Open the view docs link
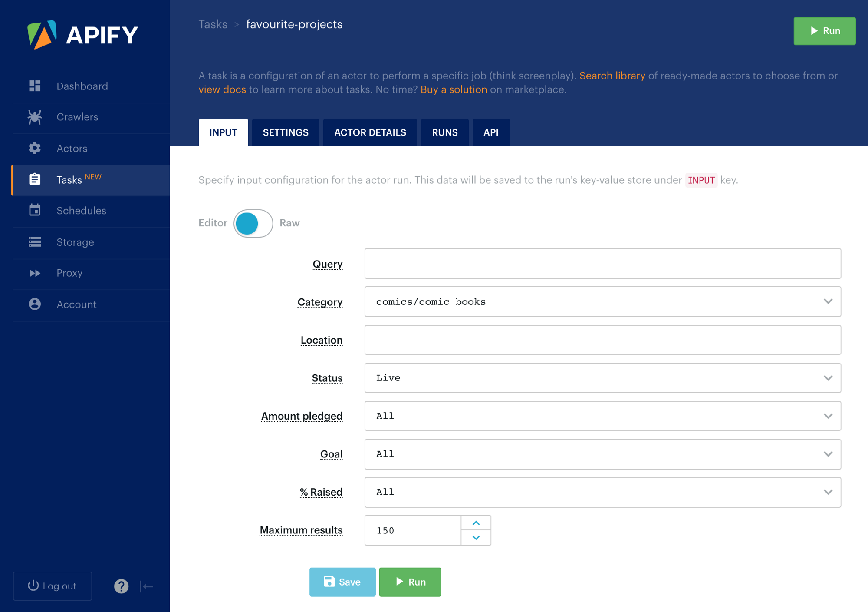The width and height of the screenshot is (868, 612). 222,89
